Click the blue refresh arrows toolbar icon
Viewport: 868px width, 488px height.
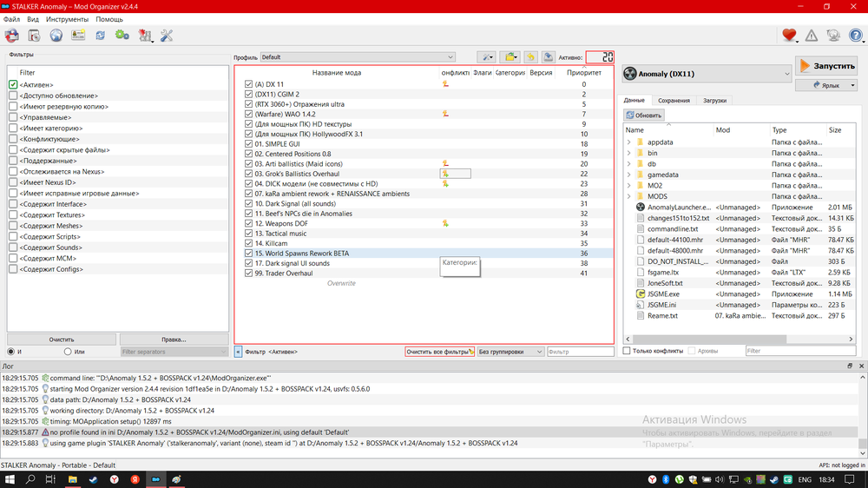click(x=100, y=36)
